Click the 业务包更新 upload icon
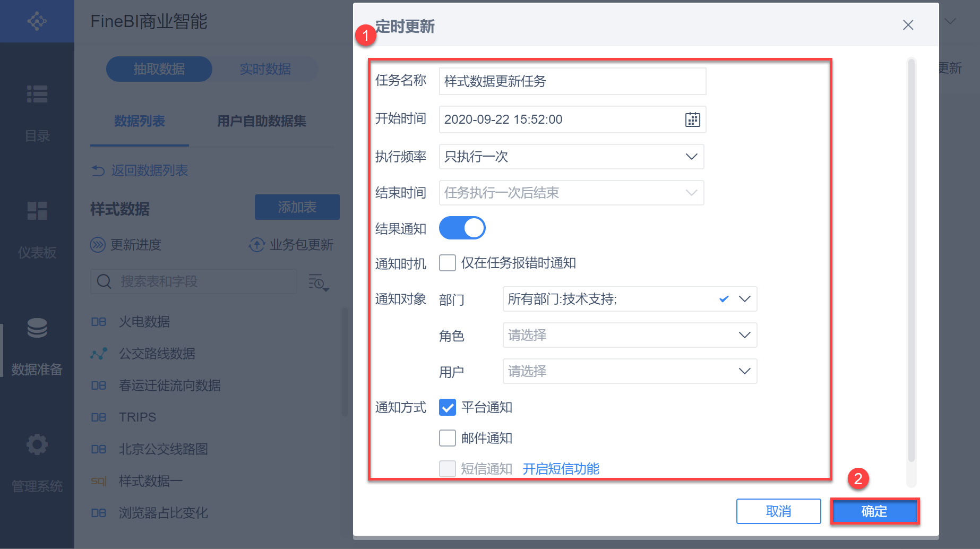This screenshot has height=549, width=980. pyautogui.click(x=257, y=245)
